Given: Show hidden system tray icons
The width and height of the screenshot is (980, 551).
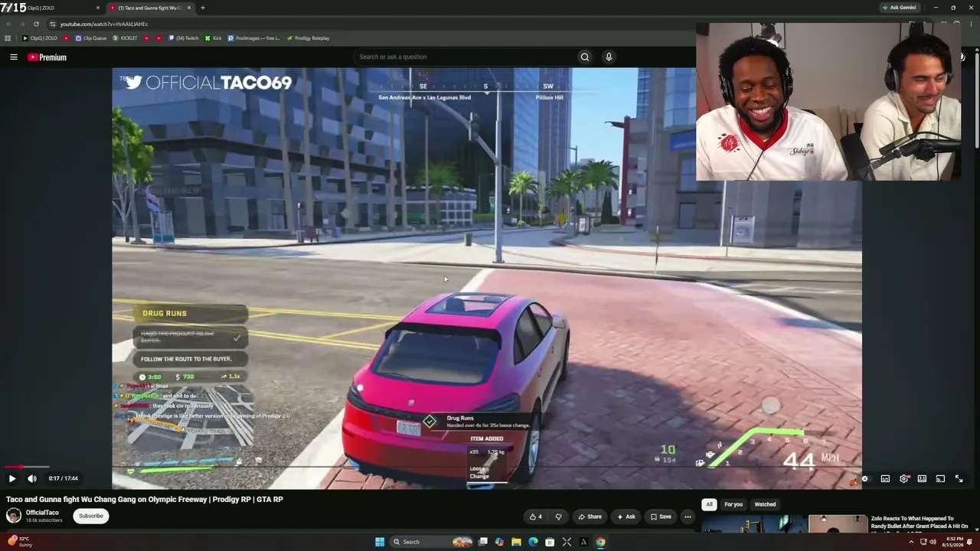Looking at the screenshot, I should [x=911, y=542].
